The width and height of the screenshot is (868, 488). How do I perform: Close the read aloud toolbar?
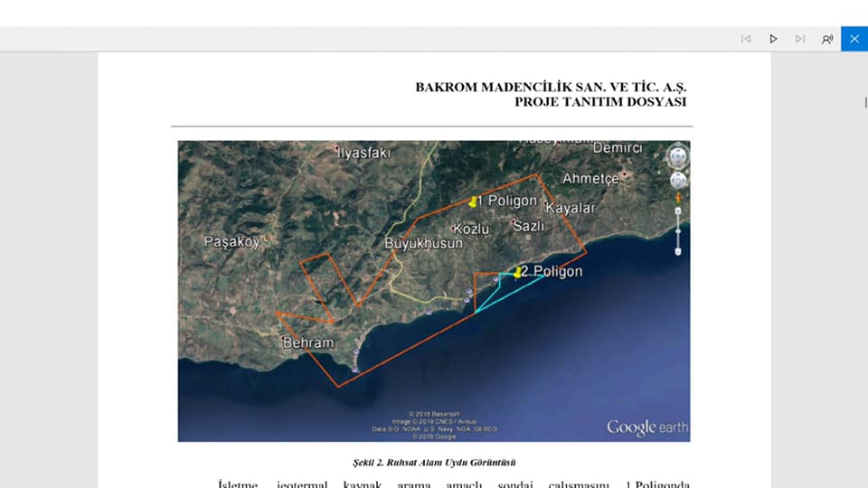(x=854, y=39)
